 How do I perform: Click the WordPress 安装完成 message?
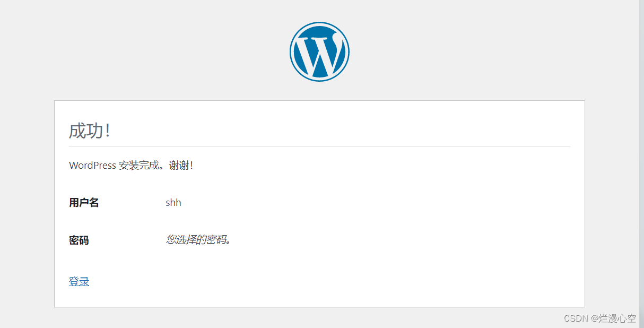(x=131, y=165)
